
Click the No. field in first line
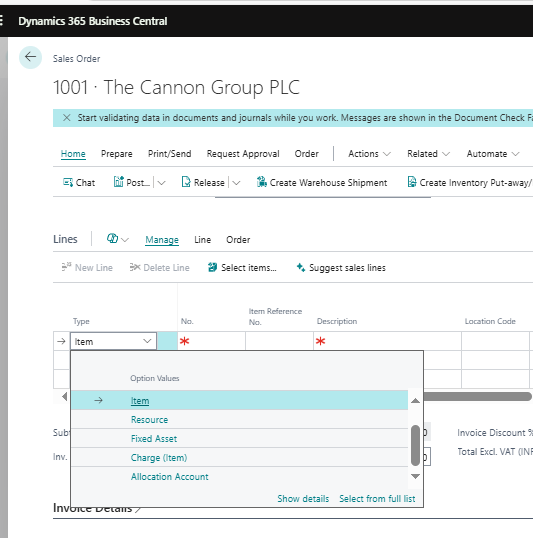click(211, 341)
